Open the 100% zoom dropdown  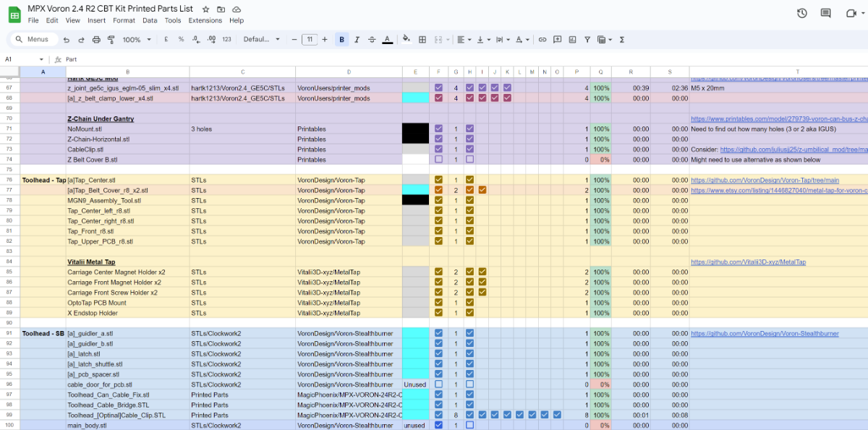pos(135,40)
